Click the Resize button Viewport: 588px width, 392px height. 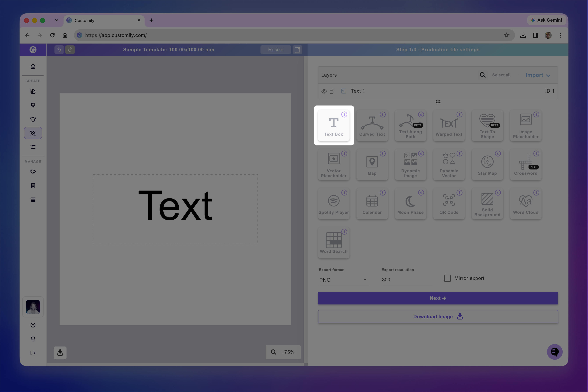(x=276, y=50)
